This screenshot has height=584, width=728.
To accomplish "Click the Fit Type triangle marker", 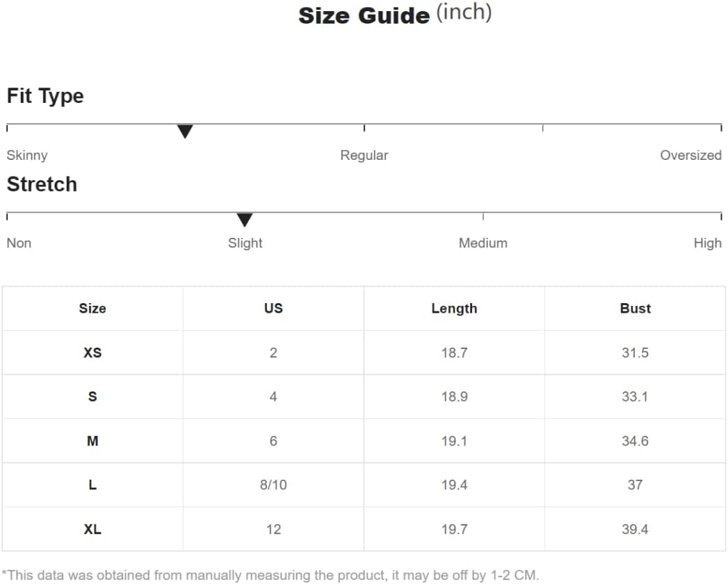I will pos(185,131).
